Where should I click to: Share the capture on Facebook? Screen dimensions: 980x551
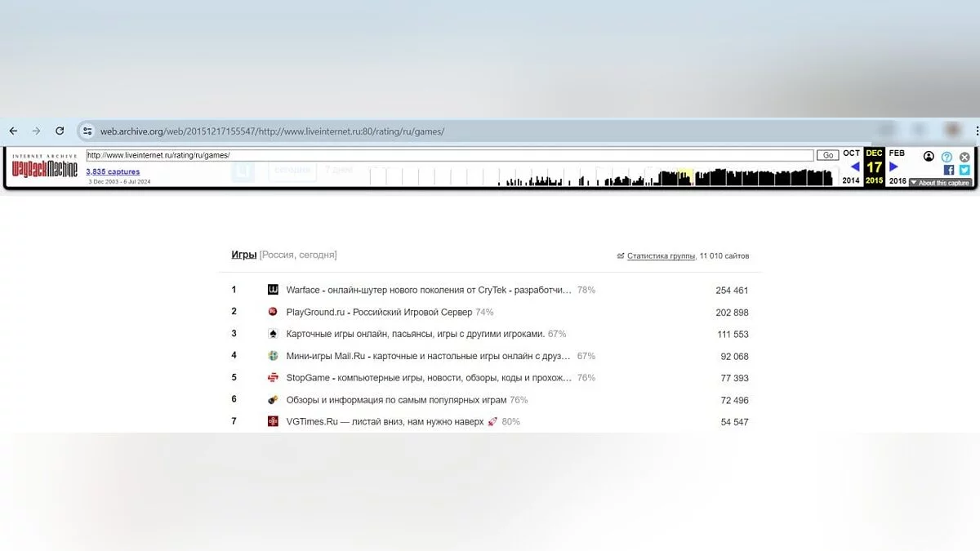[x=949, y=170]
